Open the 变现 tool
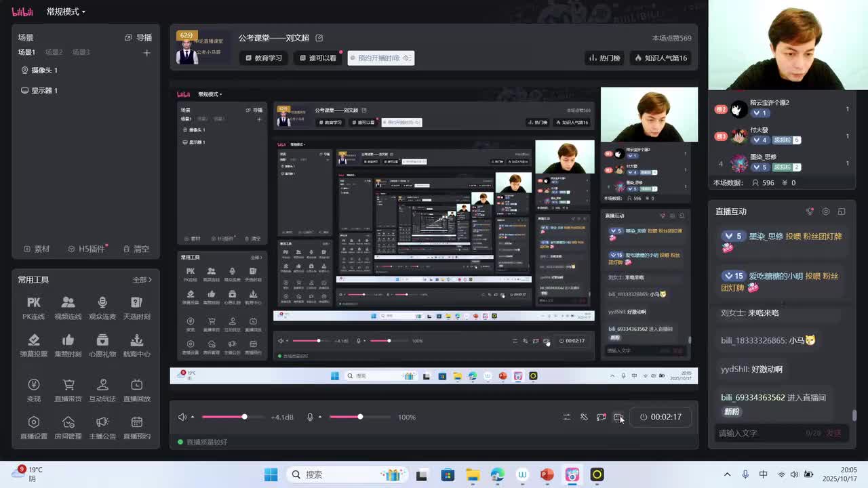The height and width of the screenshot is (488, 868). coord(33,390)
